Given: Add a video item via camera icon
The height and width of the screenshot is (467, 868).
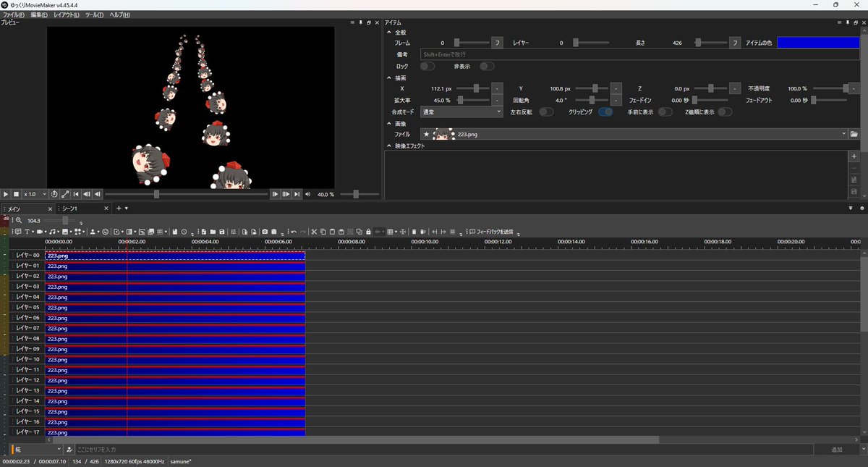Looking at the screenshot, I should (x=39, y=232).
